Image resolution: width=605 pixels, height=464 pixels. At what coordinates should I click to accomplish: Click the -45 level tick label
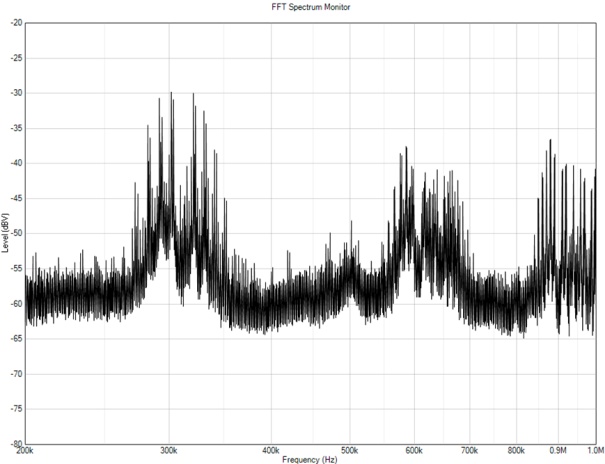pos(15,198)
